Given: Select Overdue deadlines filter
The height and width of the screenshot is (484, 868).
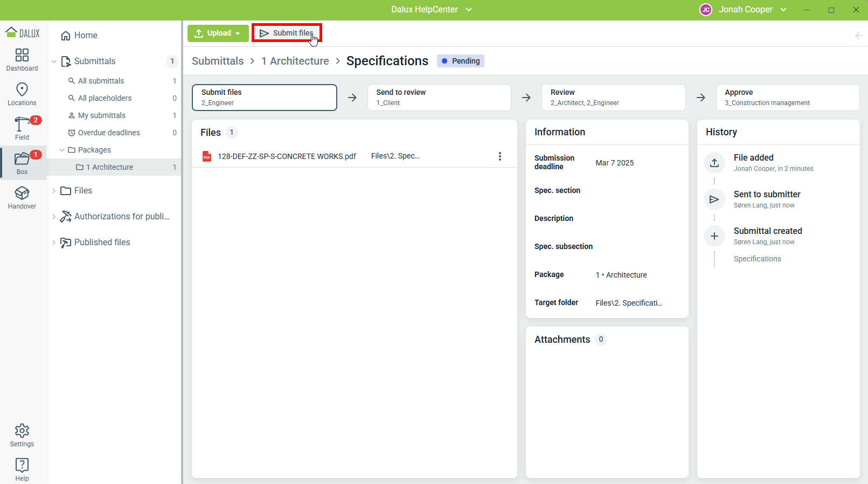Looking at the screenshot, I should pos(109,133).
